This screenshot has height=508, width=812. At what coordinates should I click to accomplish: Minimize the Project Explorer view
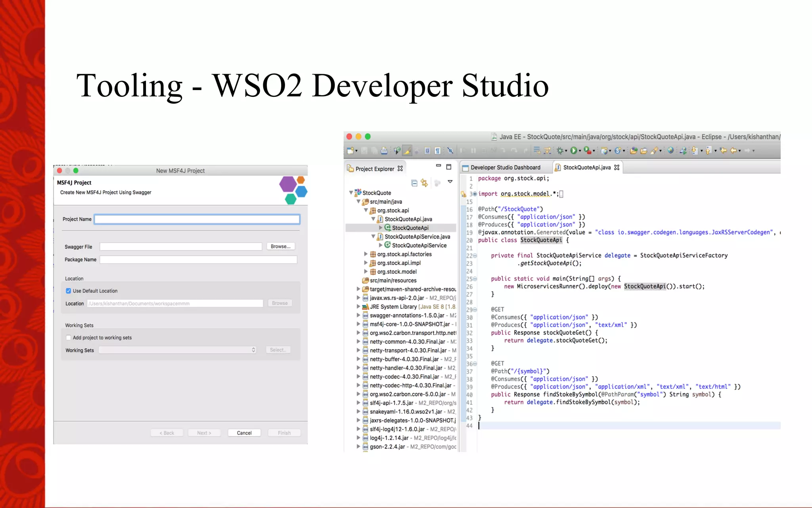coord(439,165)
